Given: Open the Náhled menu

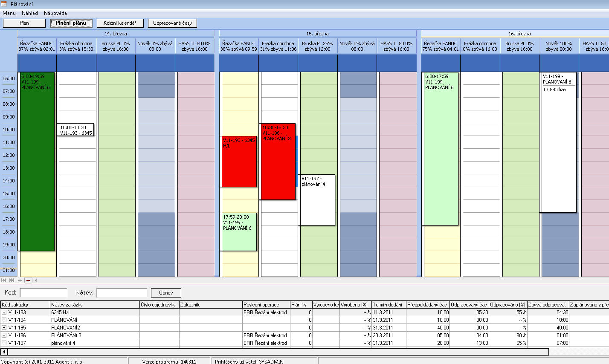Looking at the screenshot, I should [x=30, y=13].
